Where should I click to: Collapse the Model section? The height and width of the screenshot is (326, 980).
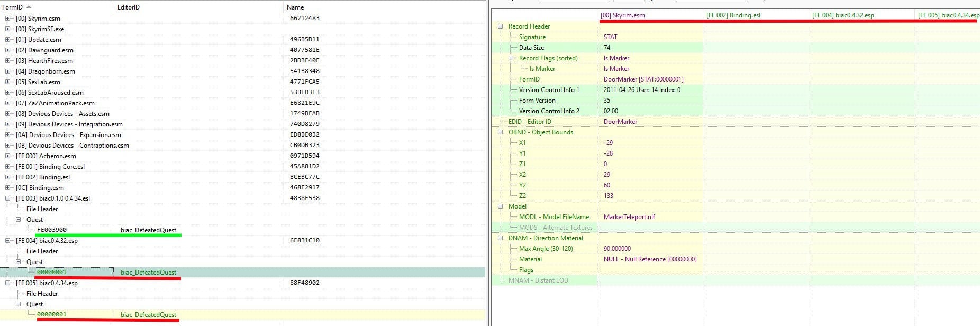click(x=501, y=206)
